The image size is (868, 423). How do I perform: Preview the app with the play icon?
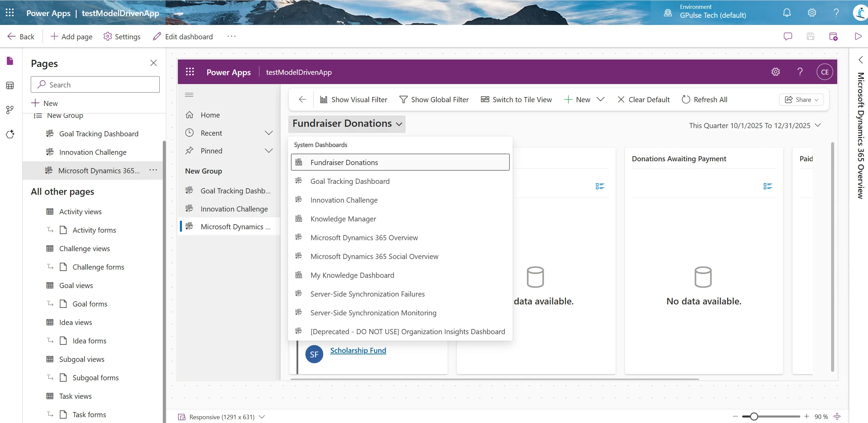(858, 36)
